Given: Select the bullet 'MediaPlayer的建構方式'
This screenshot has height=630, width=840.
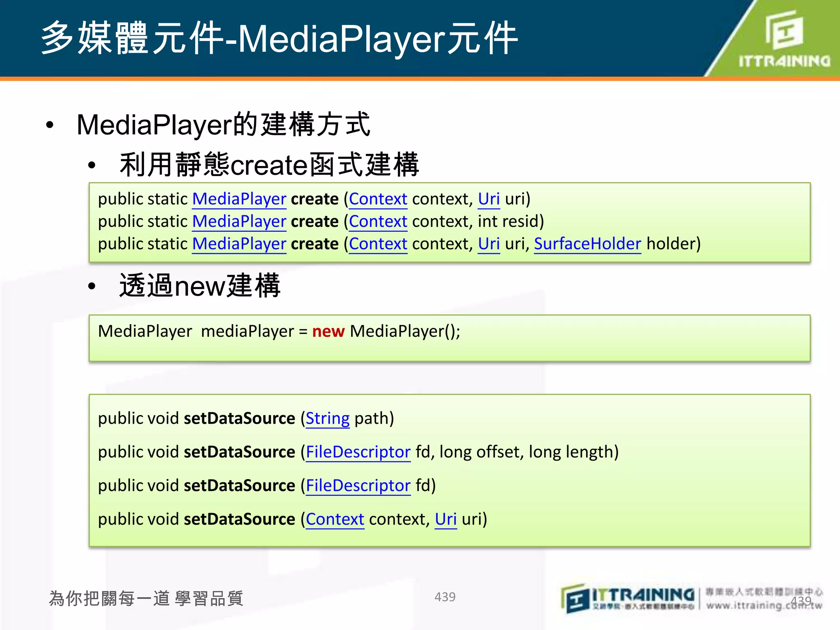Looking at the screenshot, I should coord(224,124).
